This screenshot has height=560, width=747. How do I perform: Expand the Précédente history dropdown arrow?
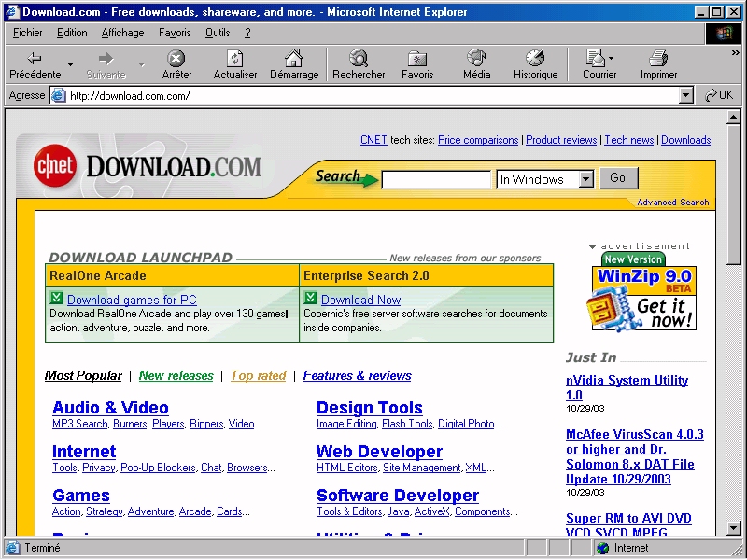coord(70,64)
